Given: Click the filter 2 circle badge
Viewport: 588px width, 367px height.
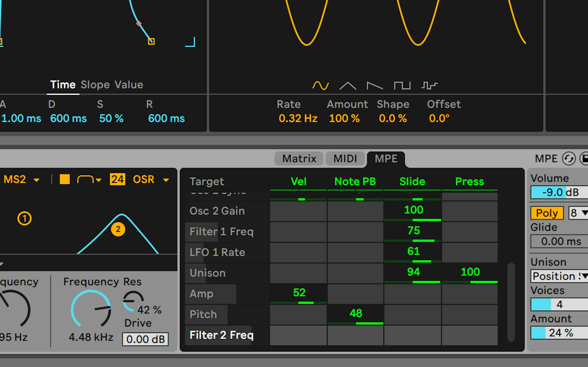Looking at the screenshot, I should (119, 229).
